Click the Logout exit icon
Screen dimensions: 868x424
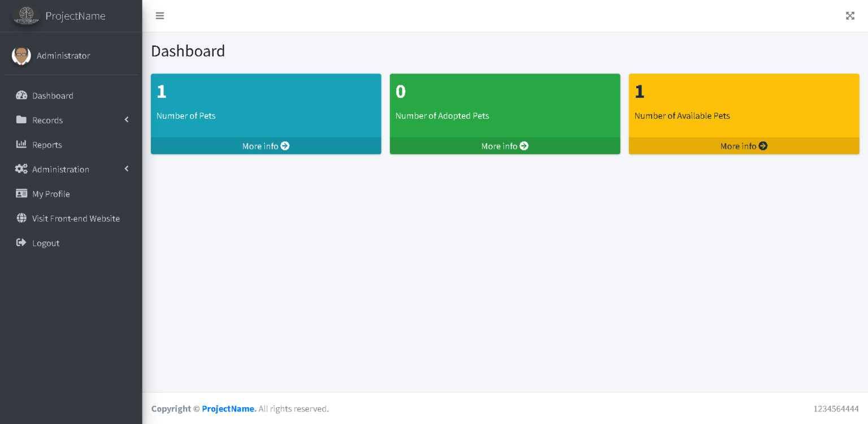[21, 243]
